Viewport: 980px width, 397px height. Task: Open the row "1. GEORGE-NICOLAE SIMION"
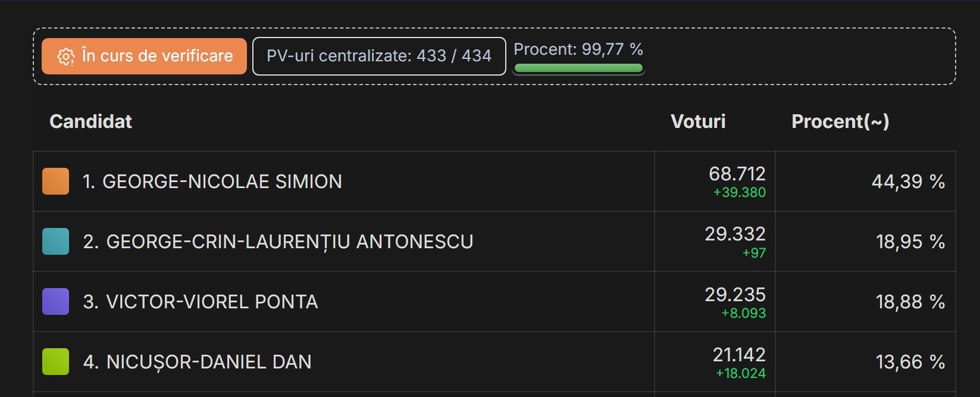pos(494,182)
